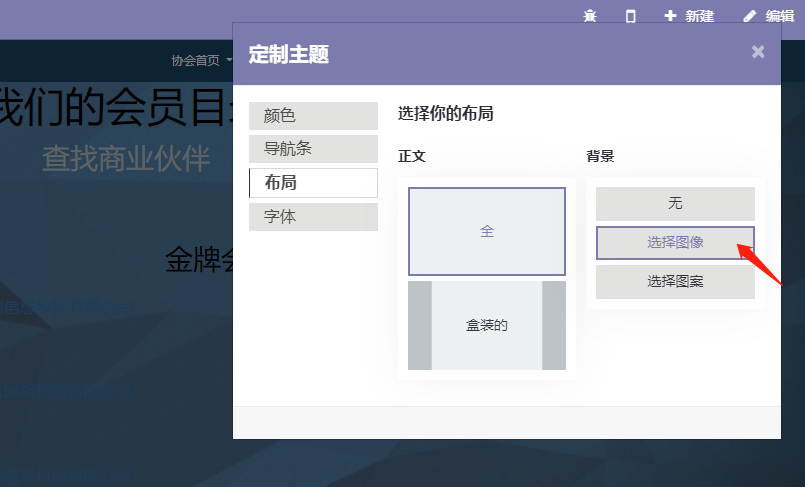Expand the 协会首页 navigation dropdown
The height and width of the screenshot is (487, 805).
click(200, 60)
